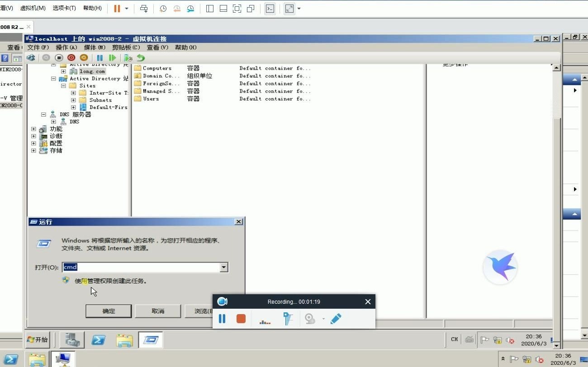588x367 pixels.
Task: Select the pencil annotation tool in recorder
Action: [336, 319]
